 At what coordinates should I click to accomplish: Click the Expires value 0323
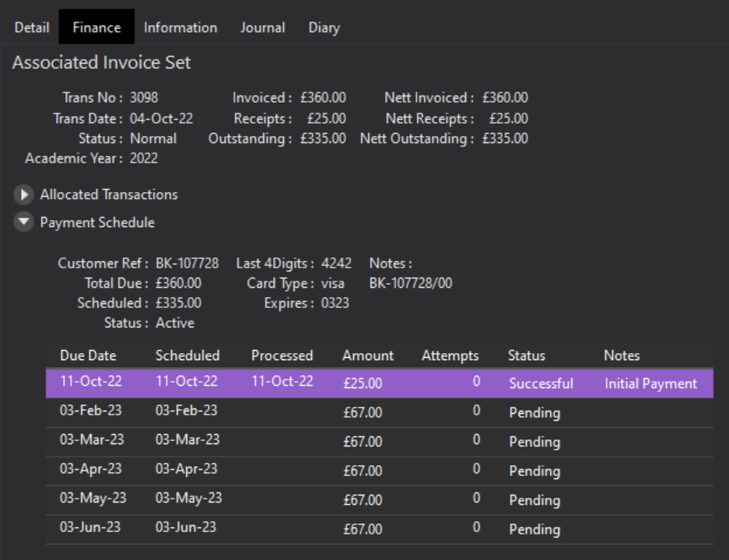point(335,303)
